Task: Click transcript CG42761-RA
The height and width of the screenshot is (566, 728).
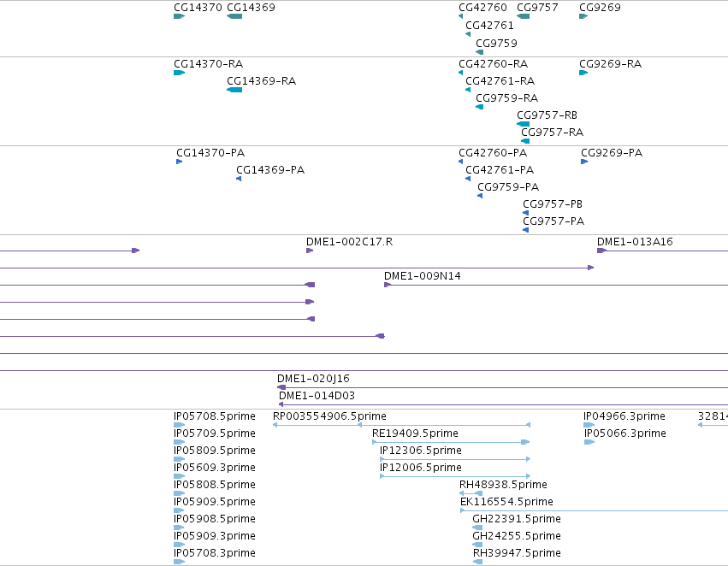Action: coord(500,80)
